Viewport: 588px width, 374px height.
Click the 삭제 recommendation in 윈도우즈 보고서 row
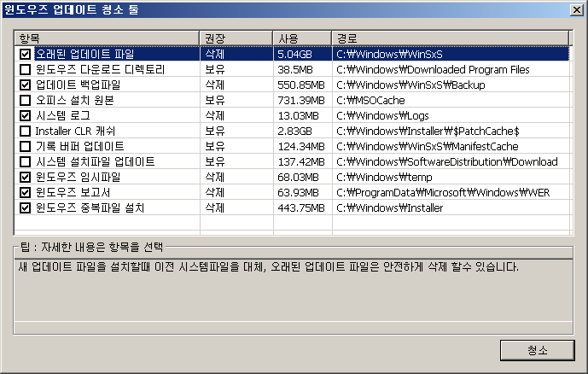(x=215, y=192)
